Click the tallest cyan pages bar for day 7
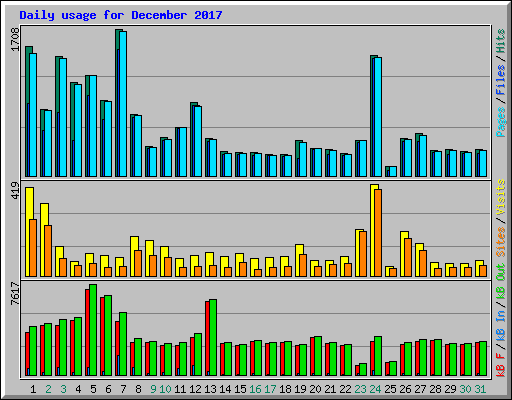 [x=123, y=104]
